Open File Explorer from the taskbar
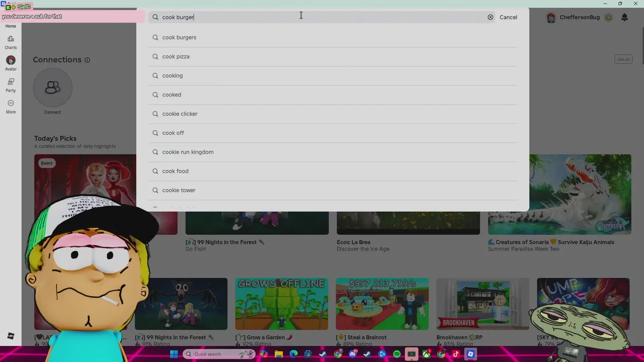The image size is (644, 362). (x=279, y=354)
